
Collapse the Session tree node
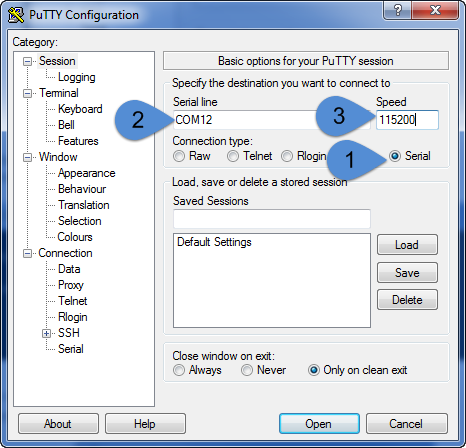27,61
